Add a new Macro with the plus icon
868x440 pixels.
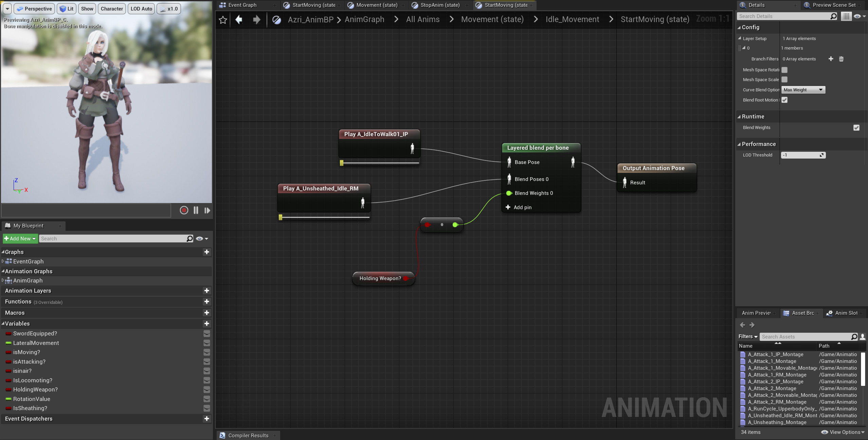coord(207,312)
